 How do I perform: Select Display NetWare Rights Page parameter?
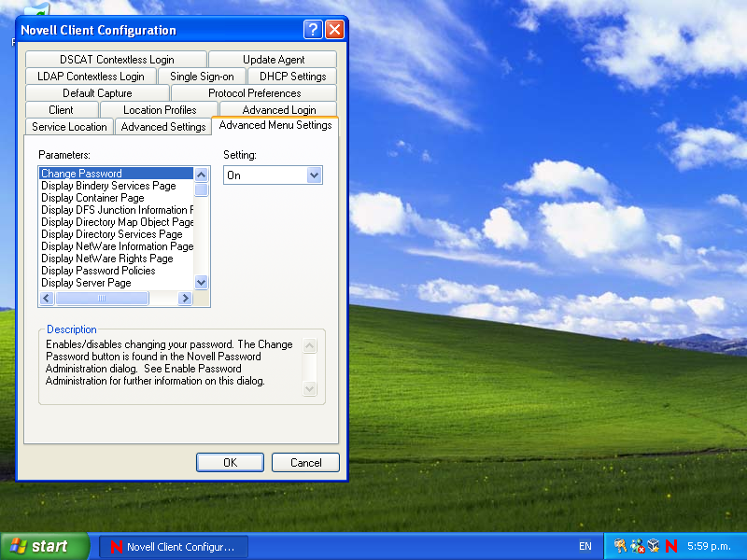(x=116, y=259)
